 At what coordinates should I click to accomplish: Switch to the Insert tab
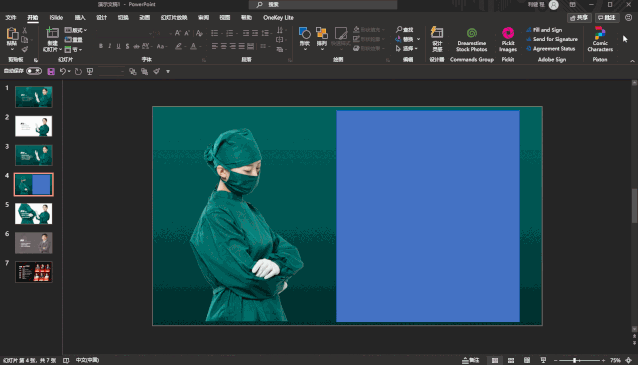[x=80, y=17]
